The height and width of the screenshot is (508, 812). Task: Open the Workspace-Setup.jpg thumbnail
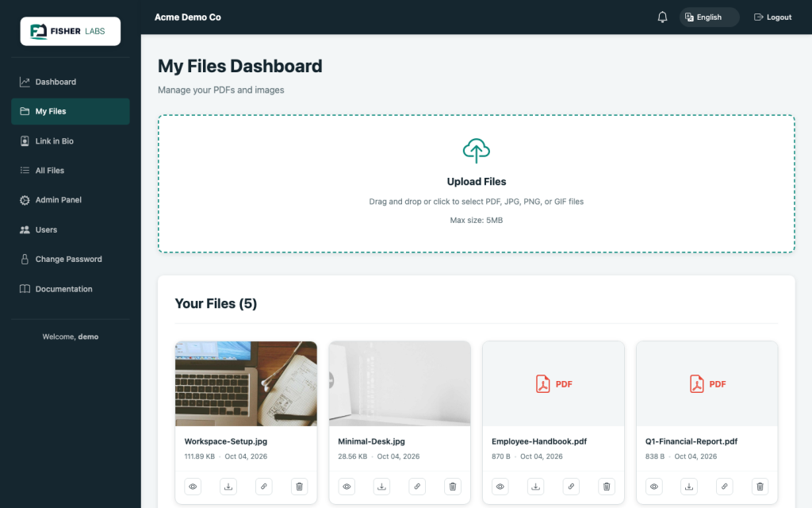[x=246, y=383]
